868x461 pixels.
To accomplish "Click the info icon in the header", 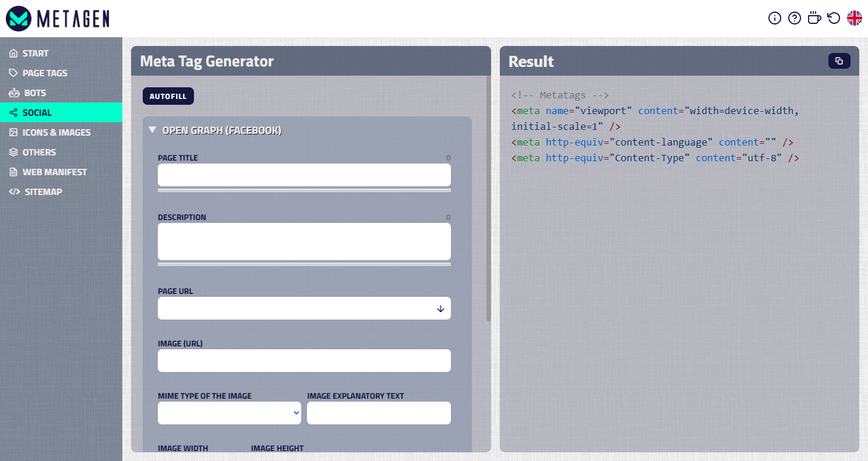I will tap(774, 18).
